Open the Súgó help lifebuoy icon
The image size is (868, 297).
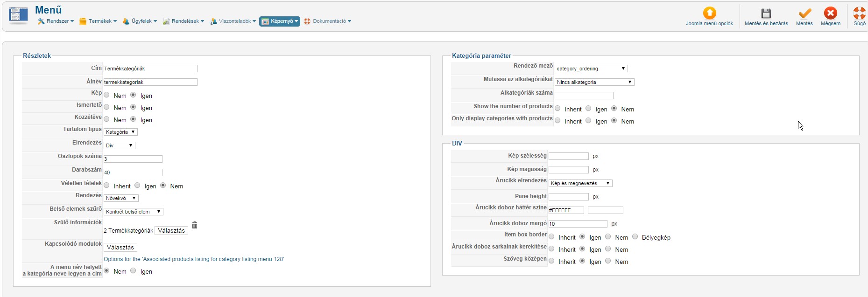click(x=859, y=13)
